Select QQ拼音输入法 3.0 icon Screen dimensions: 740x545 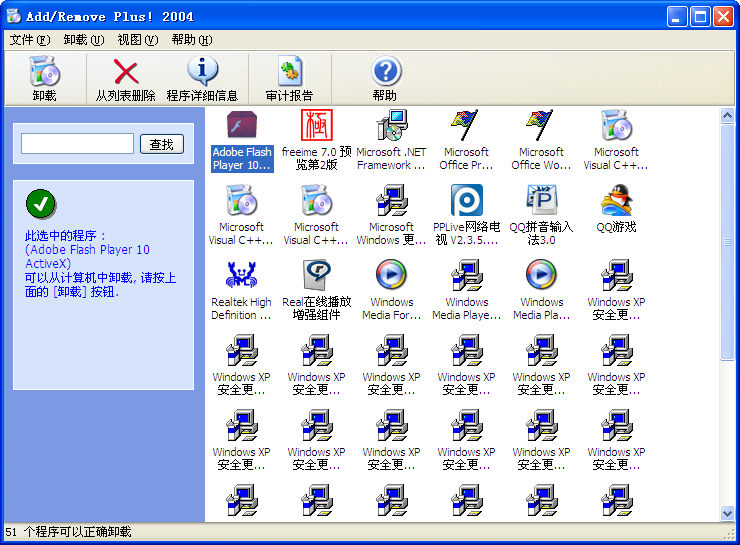[541, 201]
